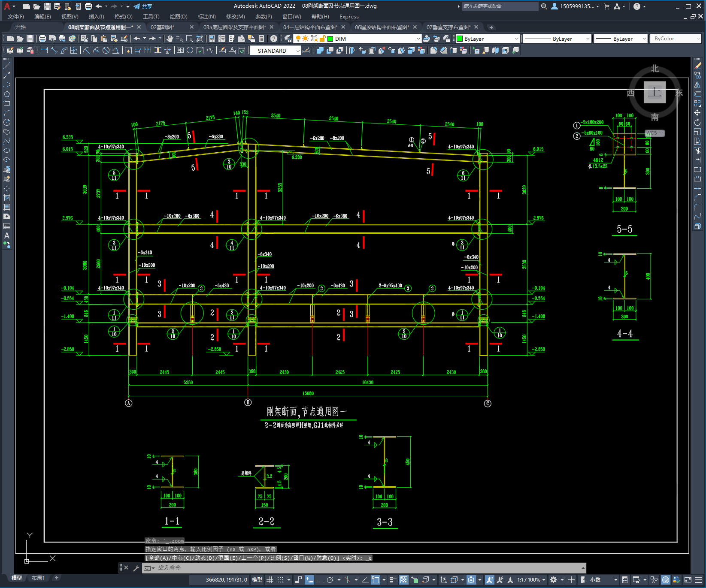Open the STANDARD dimension style dropdown
This screenshot has width=706, height=588.
coord(298,51)
